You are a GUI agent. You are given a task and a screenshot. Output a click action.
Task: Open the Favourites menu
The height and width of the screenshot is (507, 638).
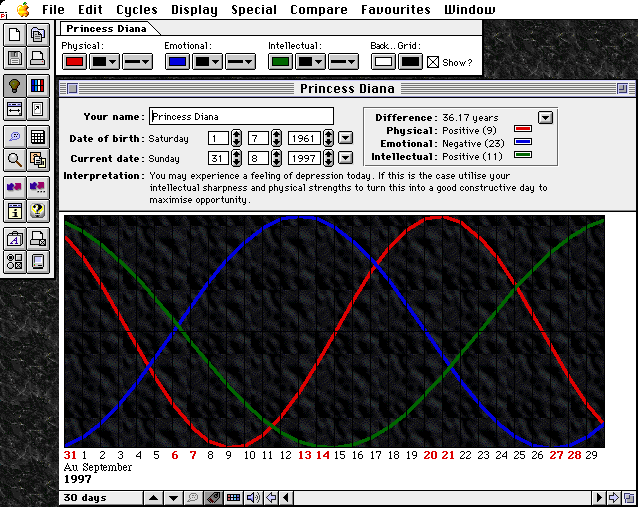[395, 9]
